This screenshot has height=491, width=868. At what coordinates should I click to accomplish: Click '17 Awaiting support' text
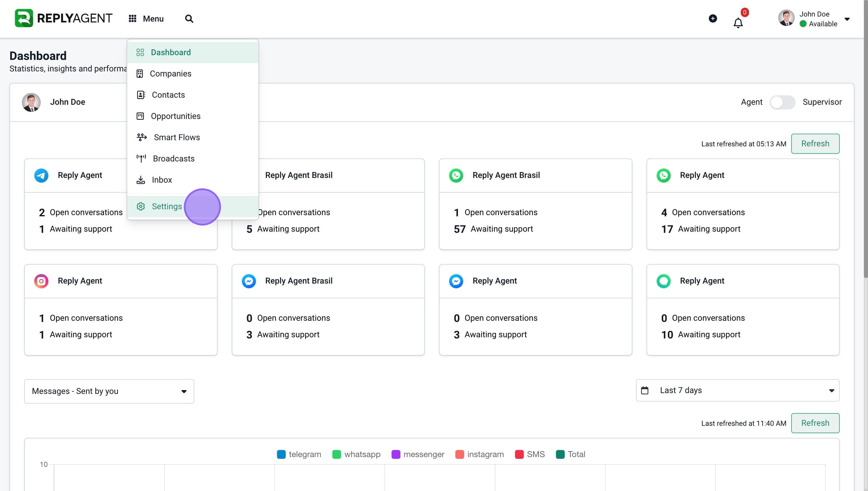pos(701,229)
